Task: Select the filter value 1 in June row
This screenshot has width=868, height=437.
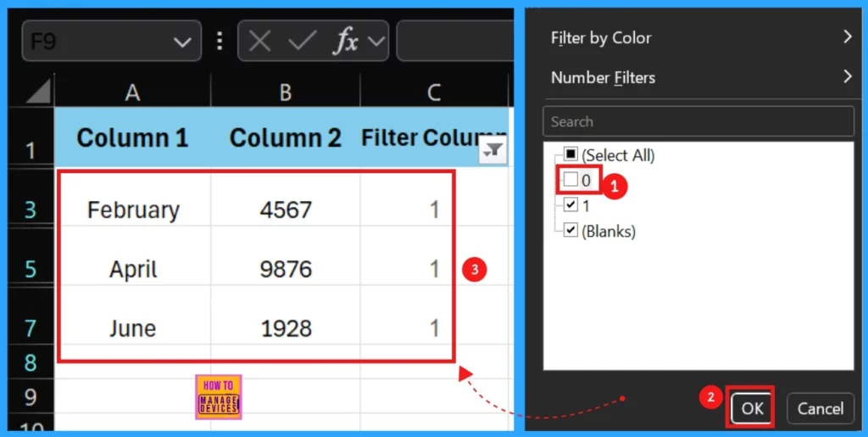Action: 434,328
